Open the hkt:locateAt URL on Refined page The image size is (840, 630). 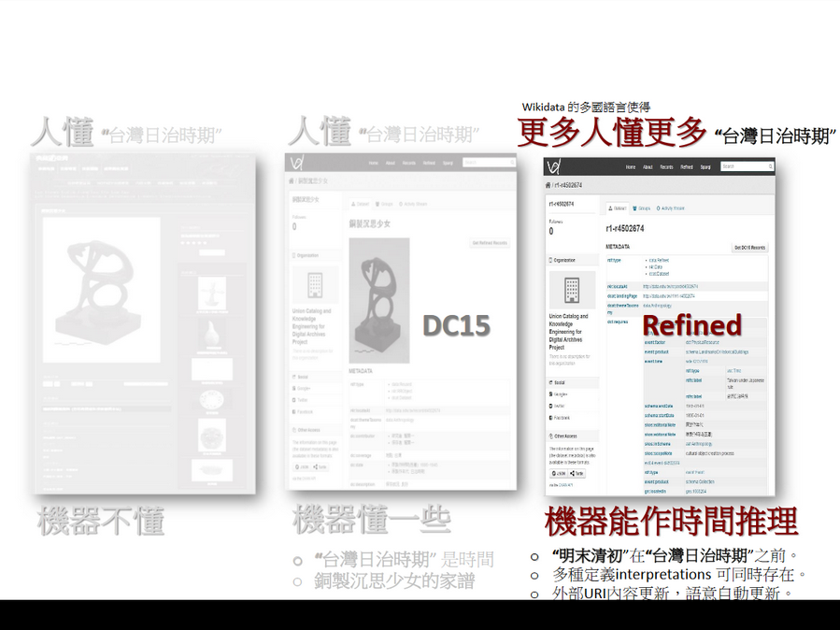pyautogui.click(x=670, y=287)
